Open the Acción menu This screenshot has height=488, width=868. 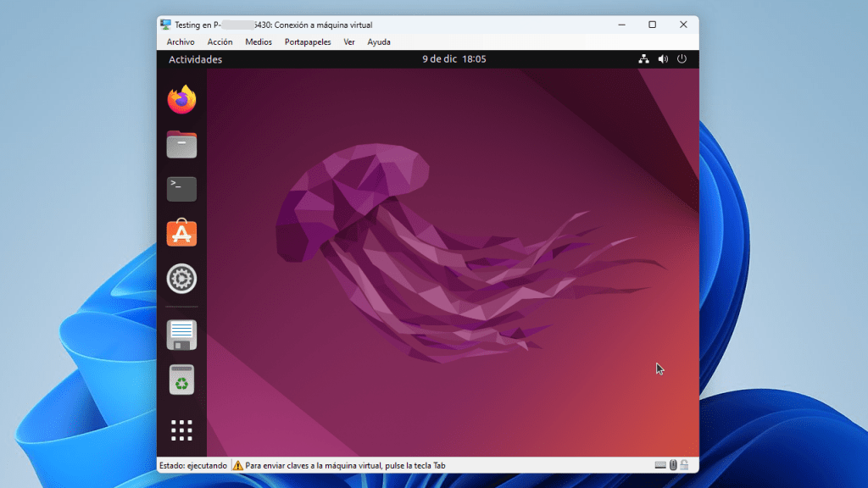tap(220, 42)
